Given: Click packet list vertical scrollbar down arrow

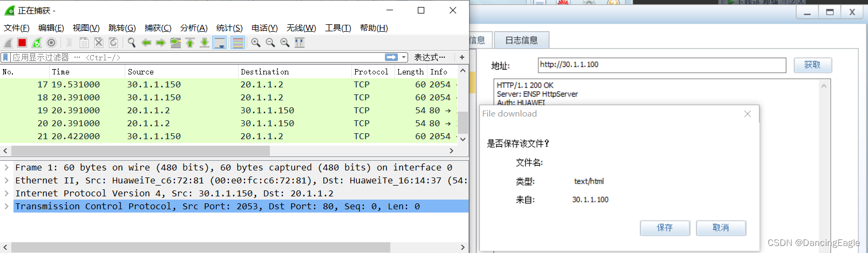Looking at the screenshot, I should point(463,139).
